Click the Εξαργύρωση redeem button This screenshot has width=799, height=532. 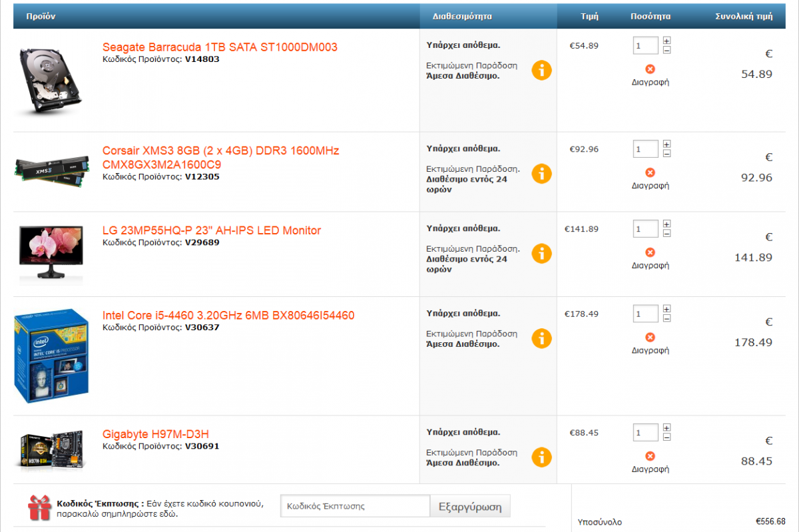coord(470,506)
